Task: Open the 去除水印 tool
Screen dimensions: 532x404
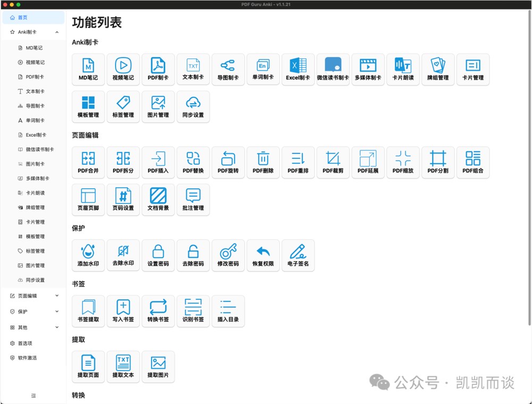Action: tap(123, 256)
